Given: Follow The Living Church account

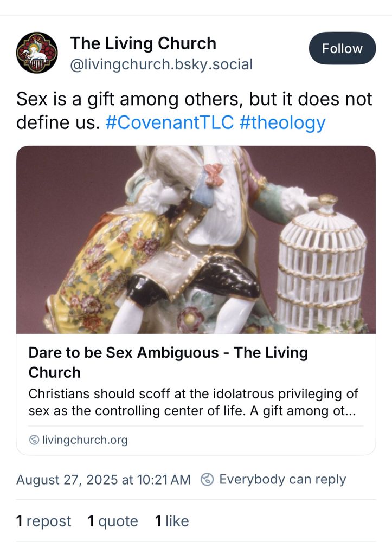Looking at the screenshot, I should (x=342, y=48).
